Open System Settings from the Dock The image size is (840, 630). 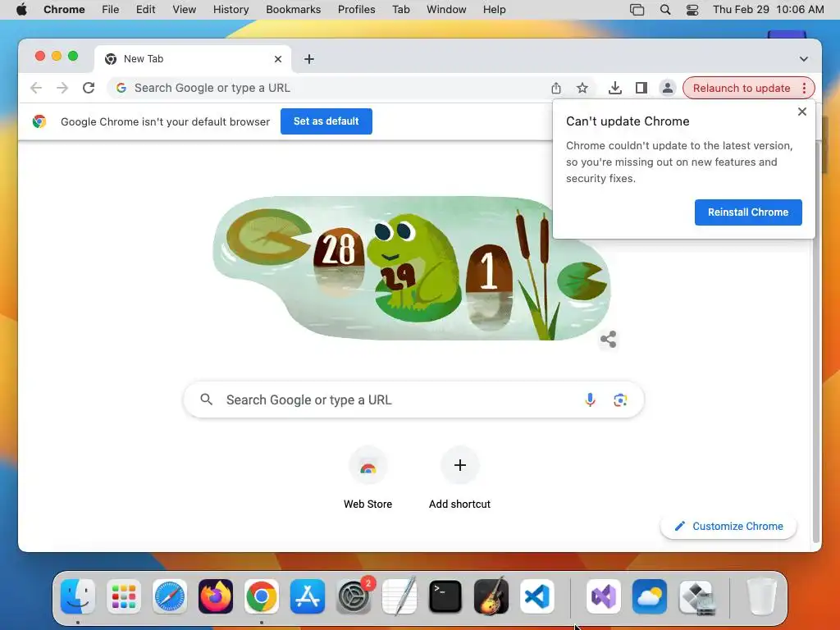coord(354,596)
